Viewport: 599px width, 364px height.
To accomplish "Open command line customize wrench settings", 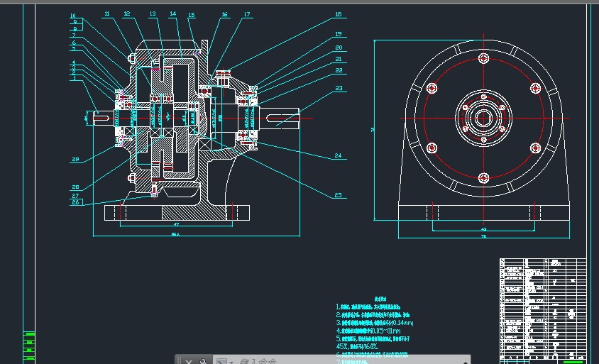I will 203,361.
